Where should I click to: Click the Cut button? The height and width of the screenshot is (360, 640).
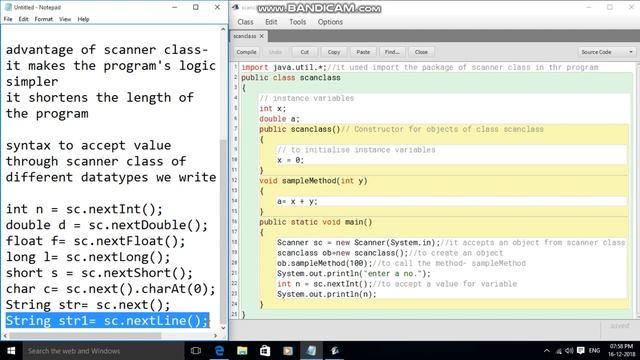click(x=304, y=52)
